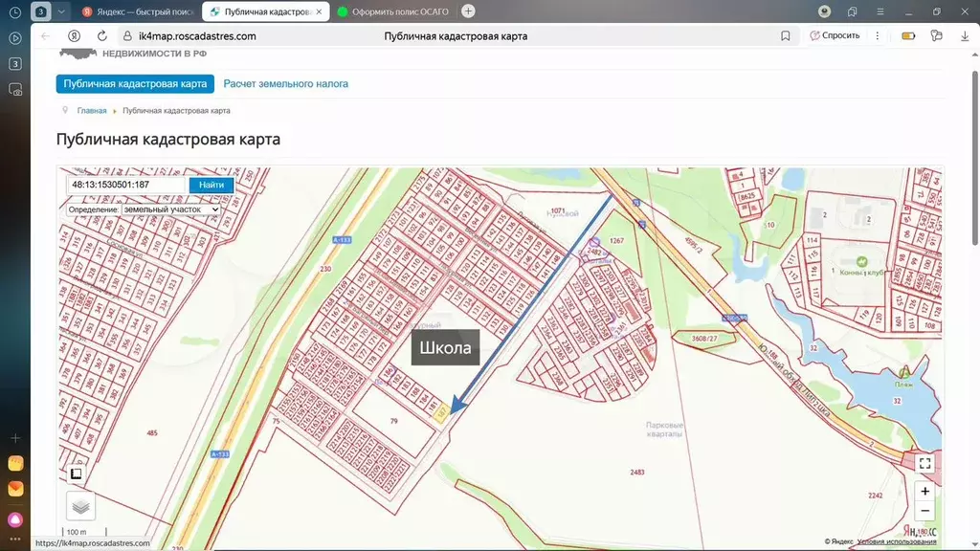Open the video play icon in sidebar

(x=15, y=38)
